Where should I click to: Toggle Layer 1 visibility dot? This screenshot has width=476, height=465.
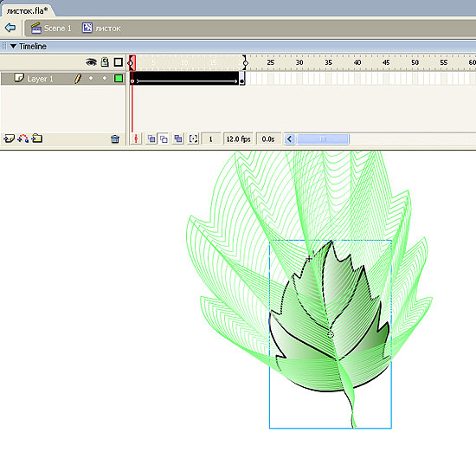click(x=91, y=78)
